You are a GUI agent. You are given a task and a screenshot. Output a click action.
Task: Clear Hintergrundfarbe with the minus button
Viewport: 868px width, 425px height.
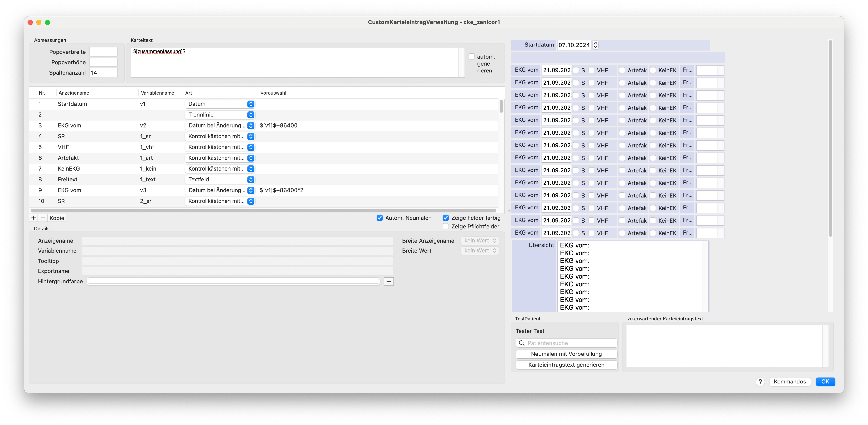click(x=388, y=281)
